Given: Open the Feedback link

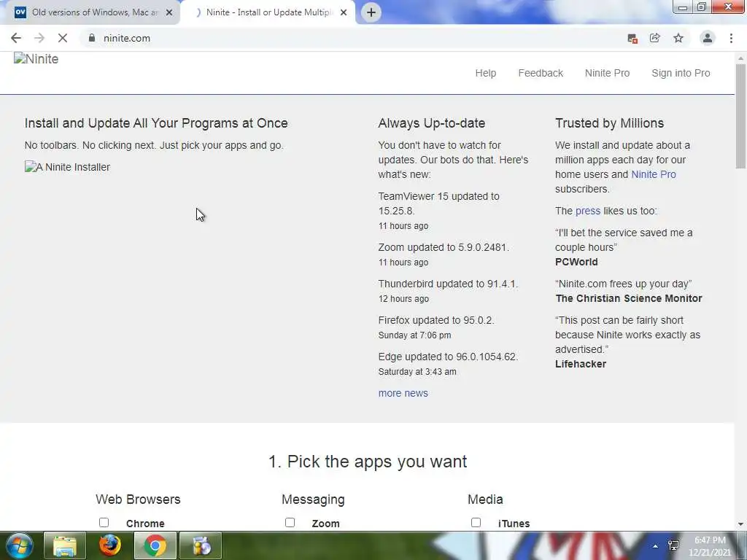Looking at the screenshot, I should pyautogui.click(x=541, y=73).
